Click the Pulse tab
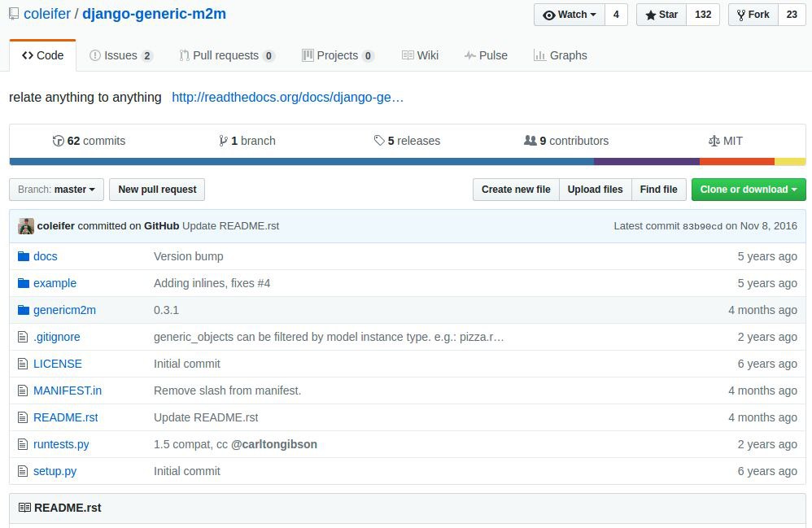Viewport: 812px width, 528px height. pos(486,55)
